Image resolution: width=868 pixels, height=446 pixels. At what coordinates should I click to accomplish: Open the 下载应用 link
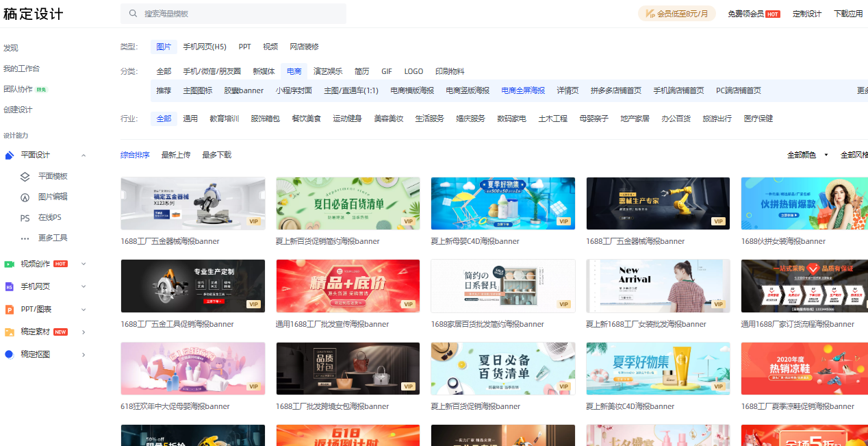point(848,14)
